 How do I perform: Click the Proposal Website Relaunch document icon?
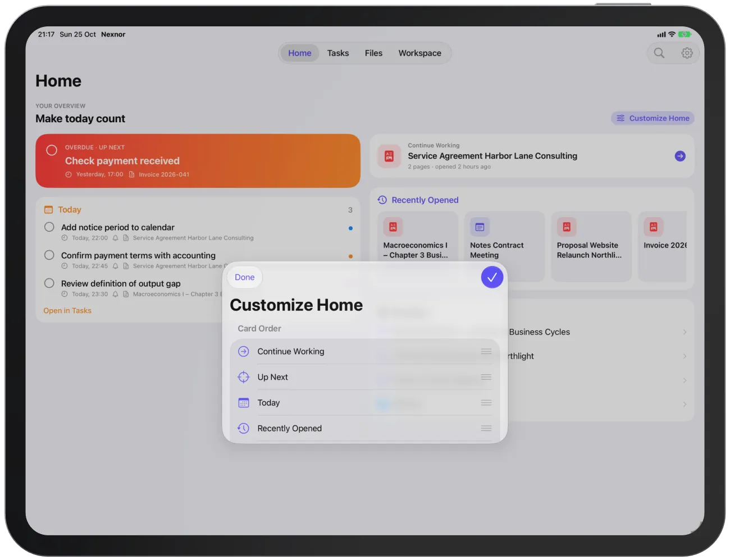tap(567, 227)
